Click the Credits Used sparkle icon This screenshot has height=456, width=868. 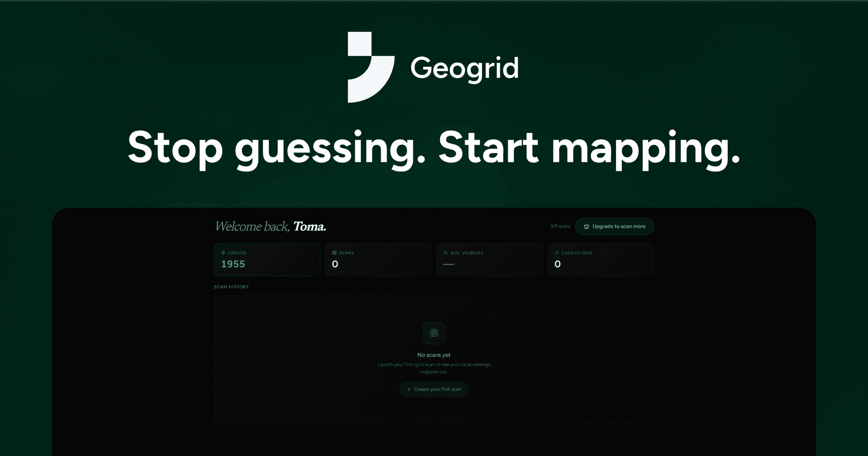tap(557, 253)
